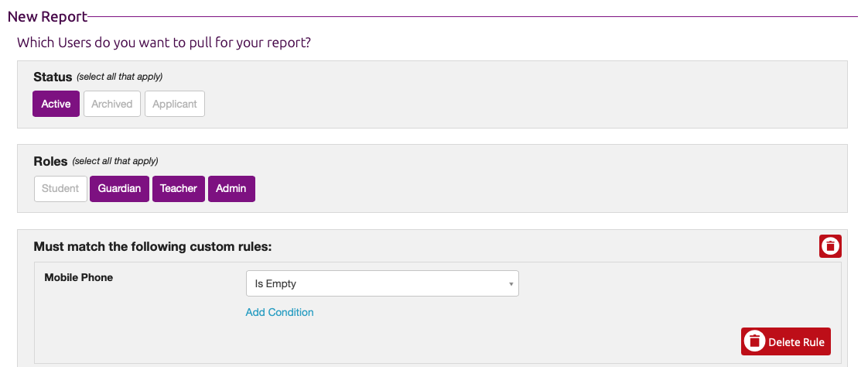Click the trash icon inside Delete Rule
Viewport: 868px width, 367px height.
(754, 341)
